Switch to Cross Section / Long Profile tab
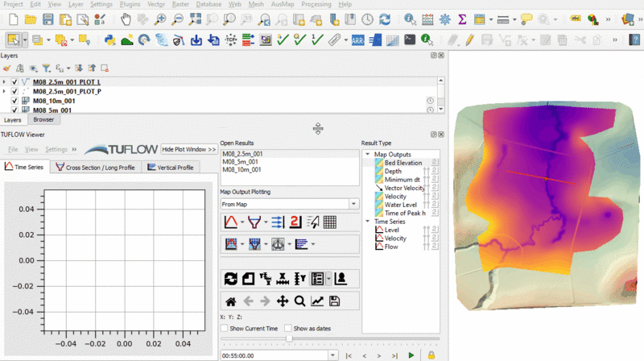Screen dimensions: 644x361 pos(96,168)
